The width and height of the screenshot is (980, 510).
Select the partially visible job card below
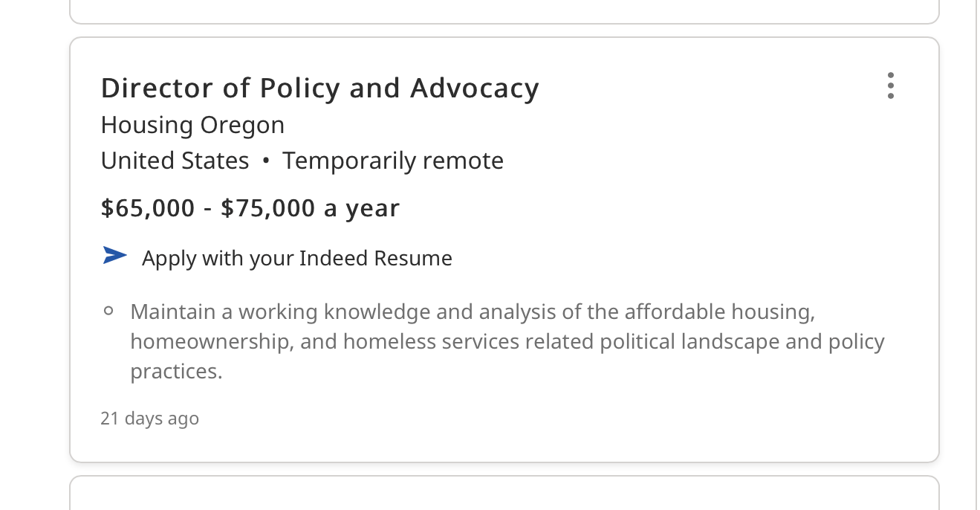[x=504, y=494]
